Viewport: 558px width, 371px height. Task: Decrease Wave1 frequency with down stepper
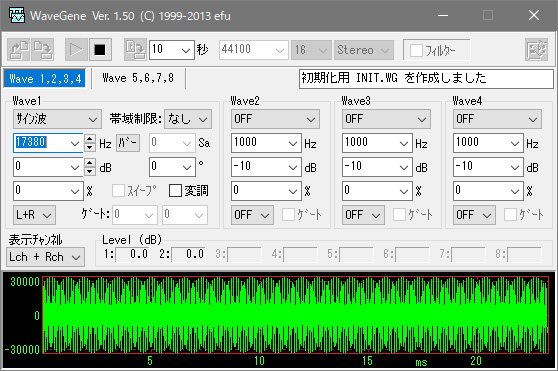(x=90, y=147)
